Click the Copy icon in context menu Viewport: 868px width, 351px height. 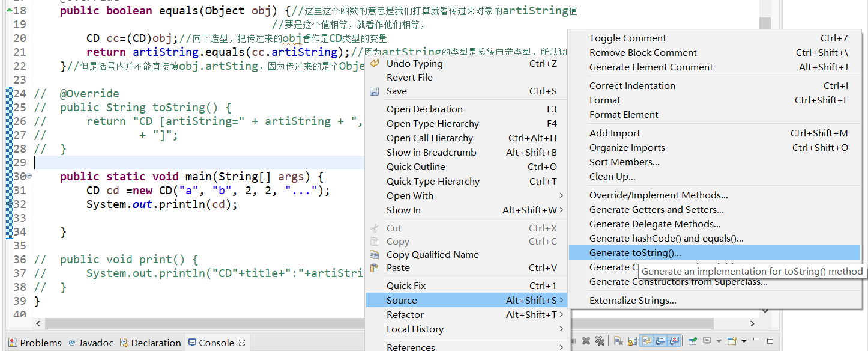coord(375,242)
